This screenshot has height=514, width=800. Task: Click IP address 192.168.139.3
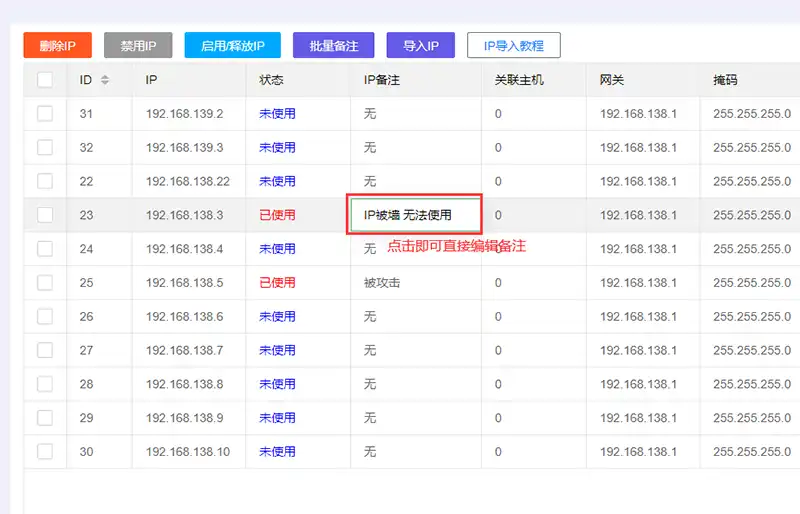pos(185,148)
